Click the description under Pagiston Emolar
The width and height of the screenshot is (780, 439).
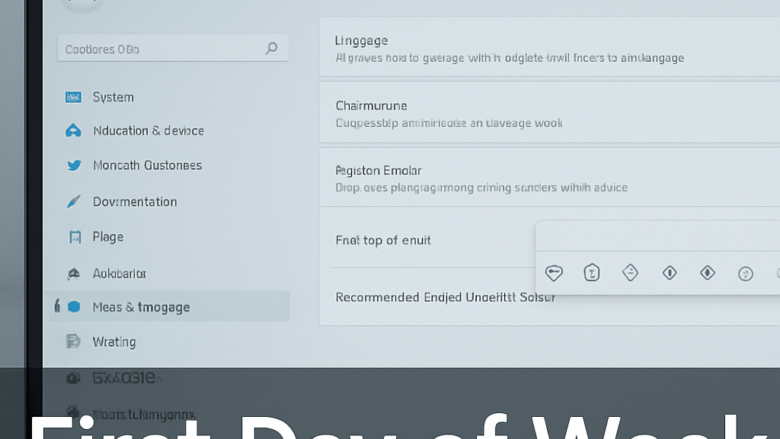pyautogui.click(x=482, y=187)
